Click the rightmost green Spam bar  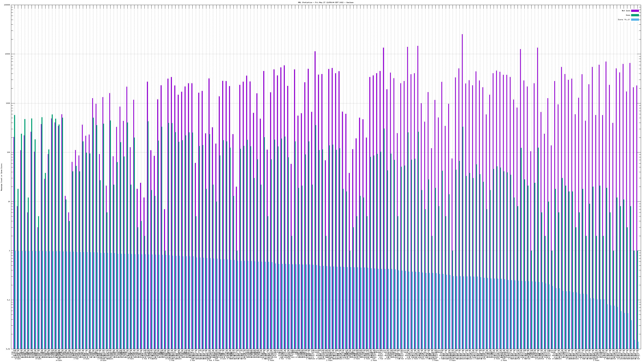click(638, 300)
